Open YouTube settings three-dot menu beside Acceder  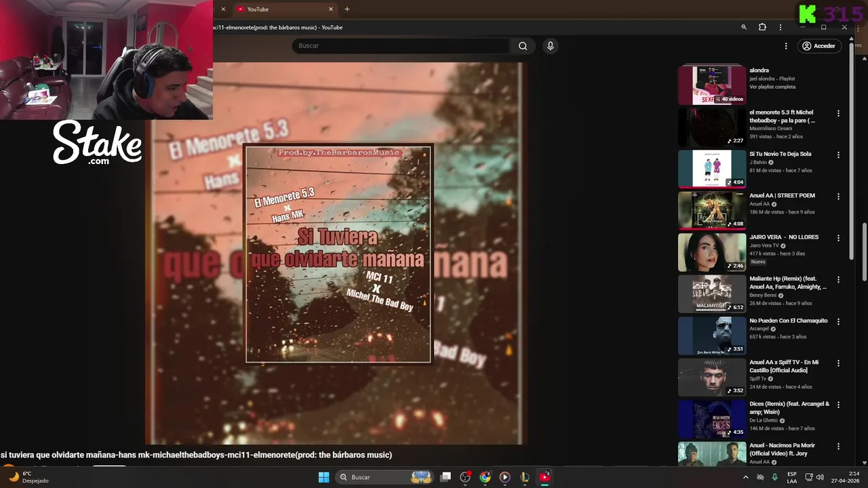pos(786,46)
